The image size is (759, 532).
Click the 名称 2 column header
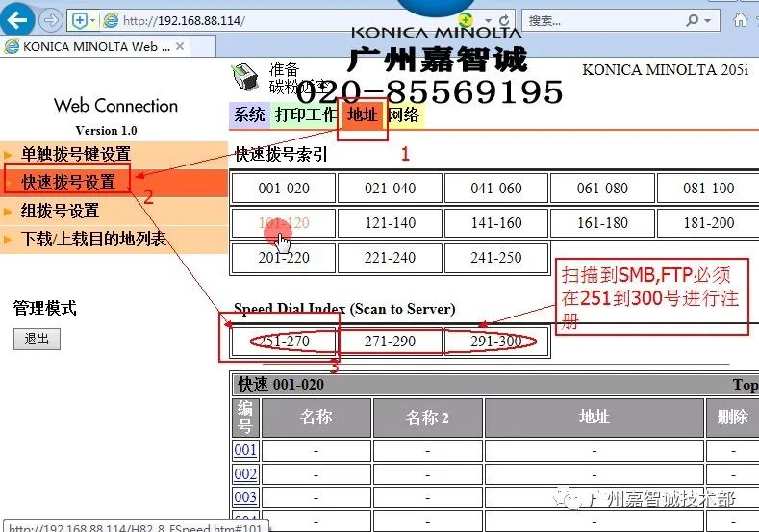coord(428,418)
